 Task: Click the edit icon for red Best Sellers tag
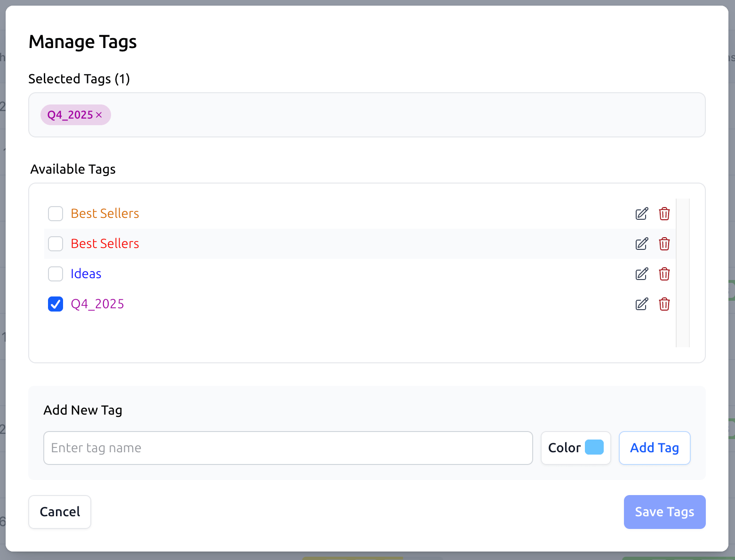coord(641,244)
